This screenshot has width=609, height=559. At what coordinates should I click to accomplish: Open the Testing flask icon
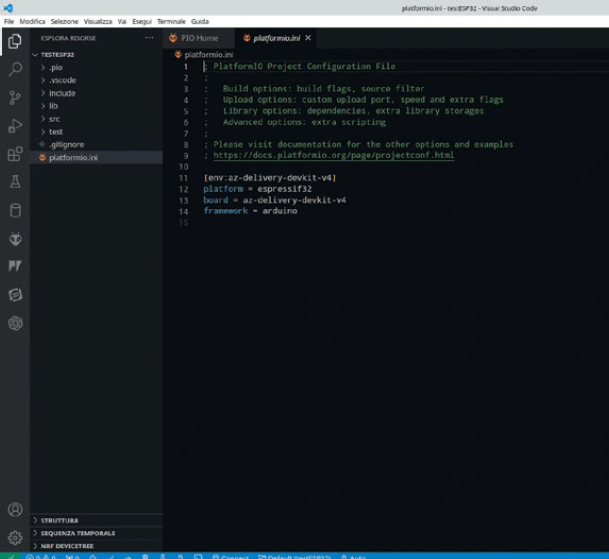point(15,182)
